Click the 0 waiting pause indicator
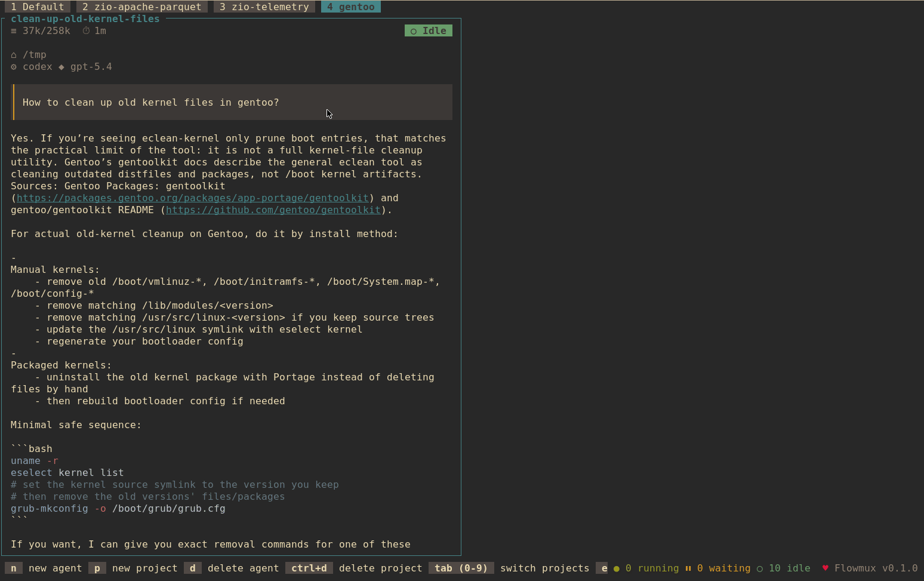Viewport: 924px width, 581px height. click(718, 568)
